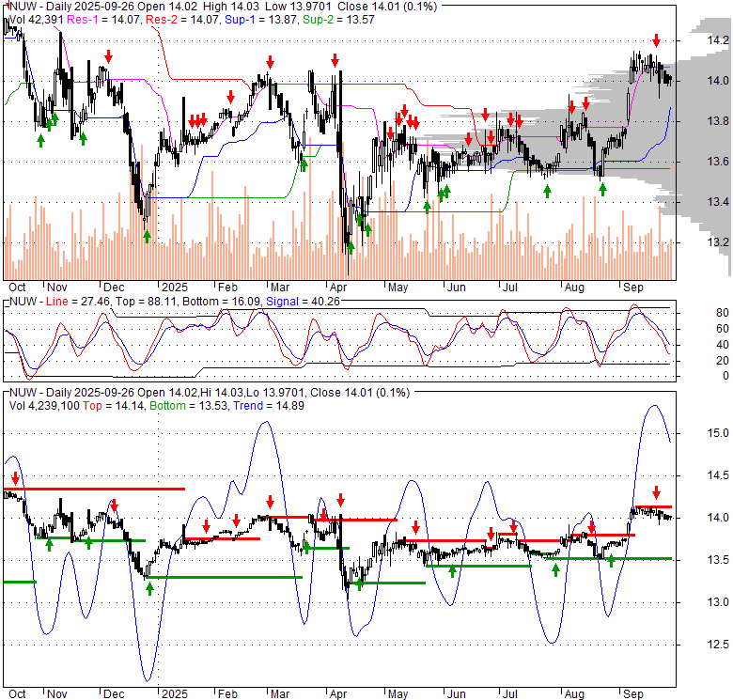Click red sell arrow above September bars, bottom chart

[x=656, y=492]
